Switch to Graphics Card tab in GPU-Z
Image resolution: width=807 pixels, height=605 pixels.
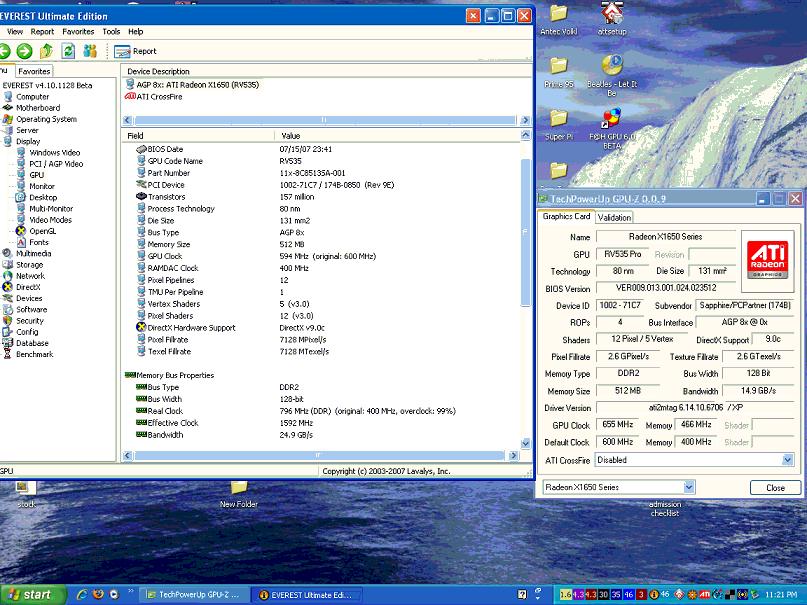[x=566, y=217]
